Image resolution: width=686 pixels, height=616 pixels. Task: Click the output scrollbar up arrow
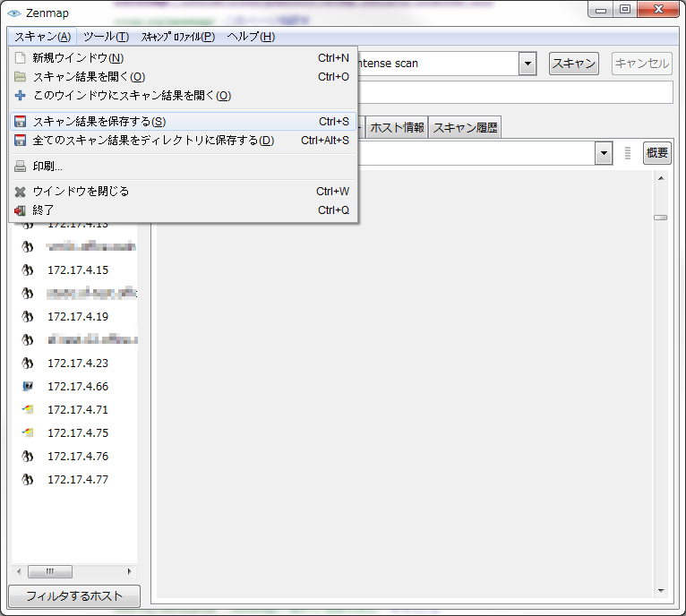(661, 178)
